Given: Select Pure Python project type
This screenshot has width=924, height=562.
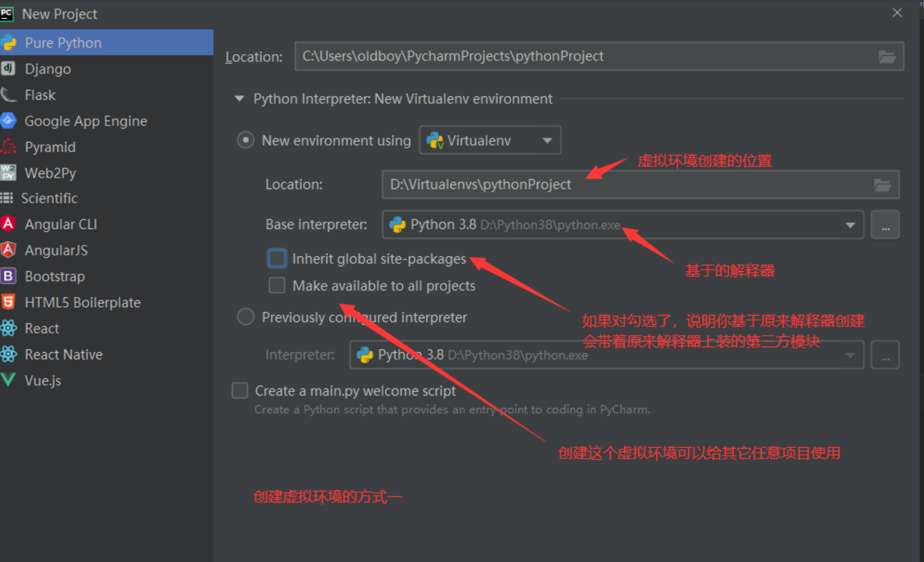Looking at the screenshot, I should (x=107, y=43).
